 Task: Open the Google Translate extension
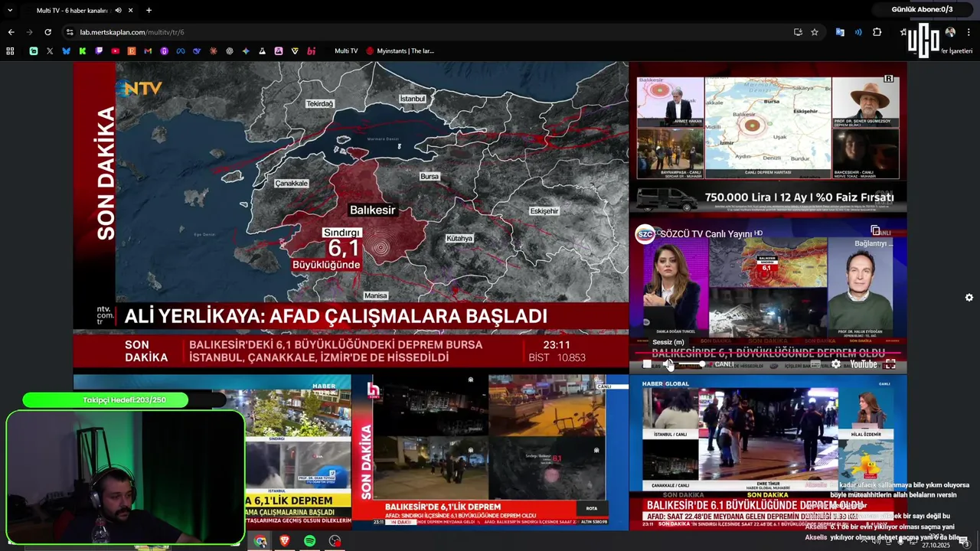[x=840, y=32]
